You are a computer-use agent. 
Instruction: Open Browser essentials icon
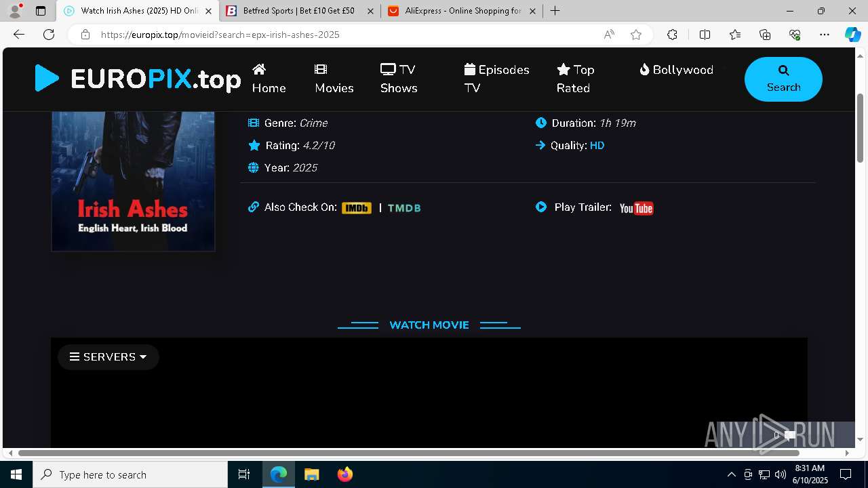click(795, 35)
